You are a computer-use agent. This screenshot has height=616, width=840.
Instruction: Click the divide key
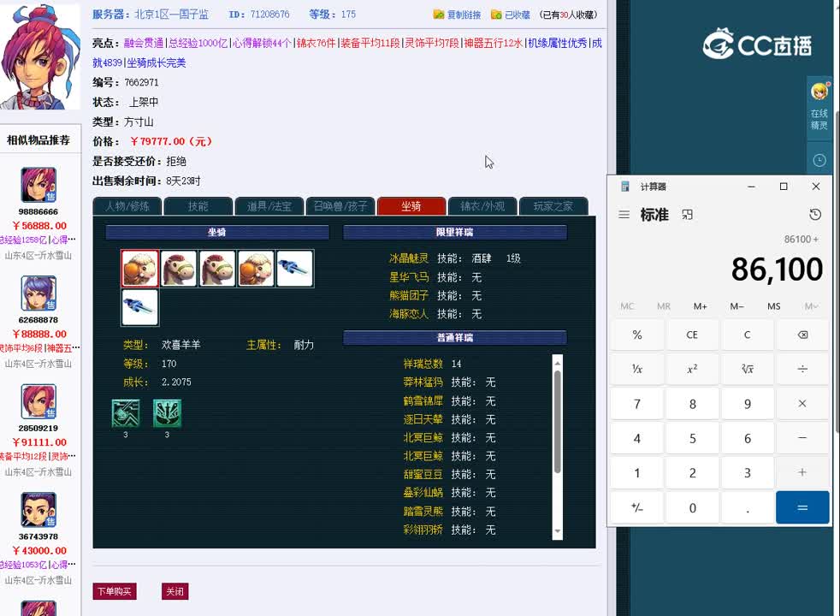point(802,369)
